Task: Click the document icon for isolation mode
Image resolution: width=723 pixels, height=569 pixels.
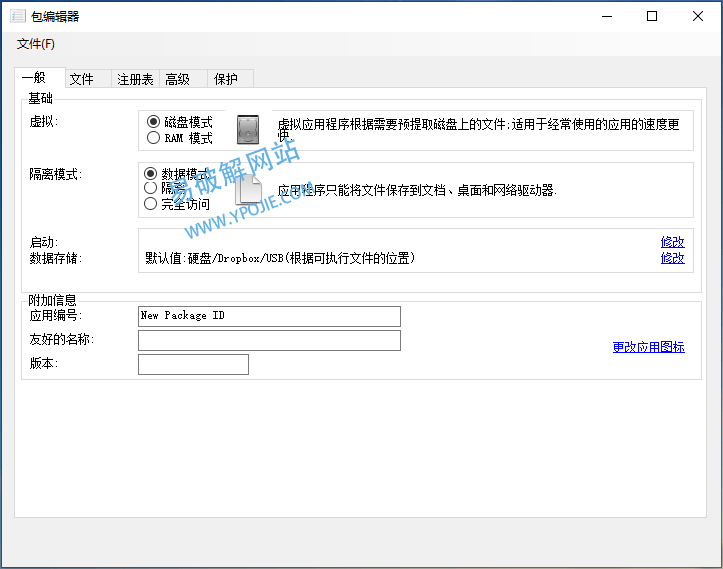Action: [249, 188]
